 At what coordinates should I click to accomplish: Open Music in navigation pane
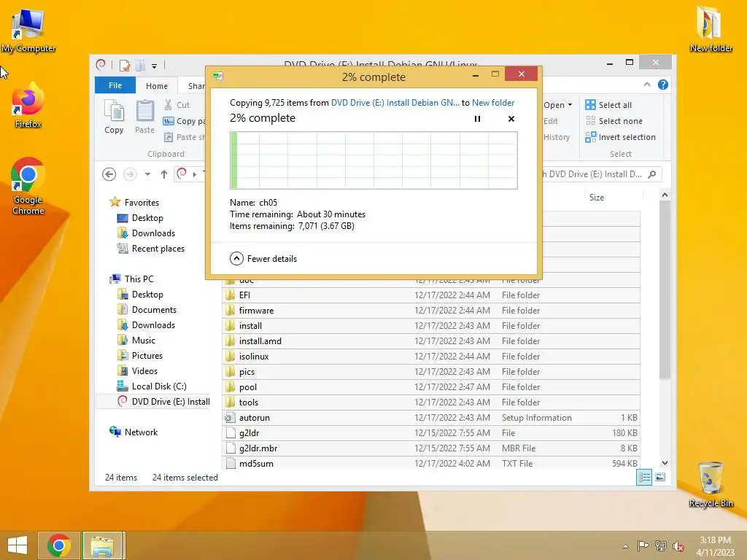click(x=136, y=341)
